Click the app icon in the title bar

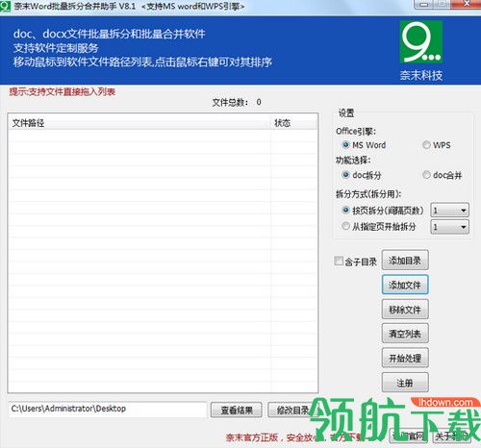click(x=5, y=6)
